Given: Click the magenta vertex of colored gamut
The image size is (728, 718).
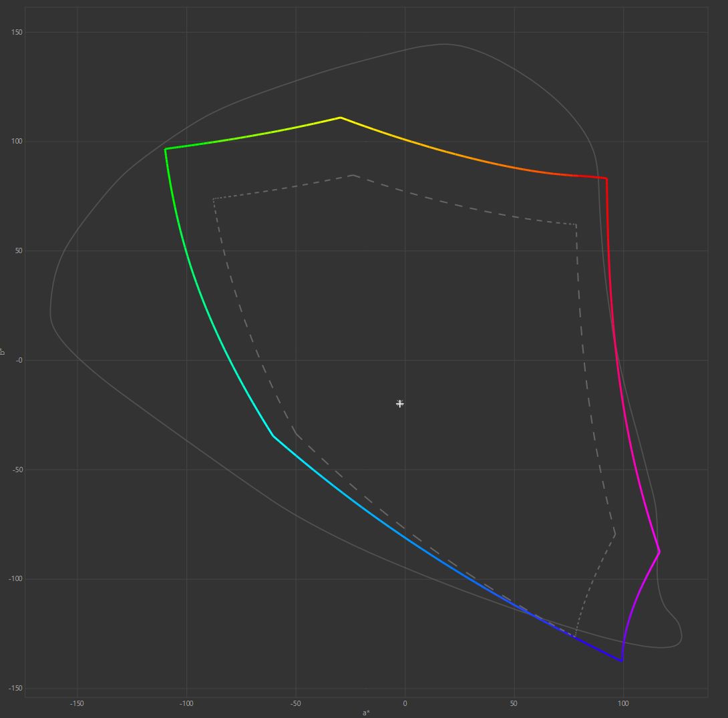Looking at the screenshot, I should 659,552.
